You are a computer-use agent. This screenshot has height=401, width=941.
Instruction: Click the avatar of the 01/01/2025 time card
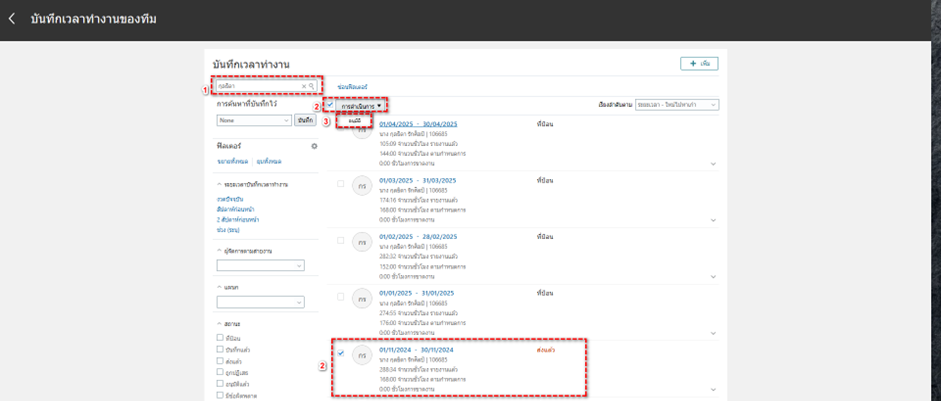pos(361,300)
